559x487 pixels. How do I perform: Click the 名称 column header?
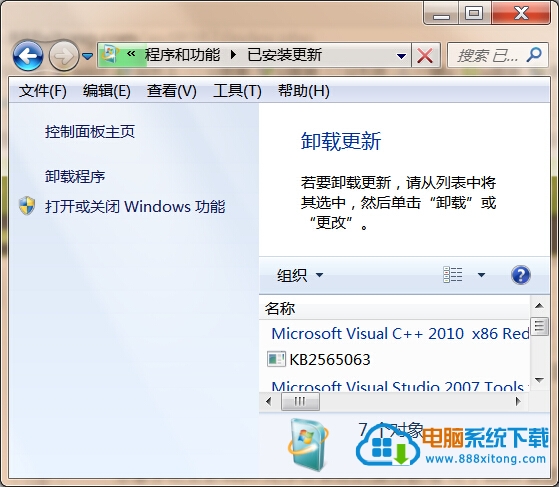click(x=280, y=308)
